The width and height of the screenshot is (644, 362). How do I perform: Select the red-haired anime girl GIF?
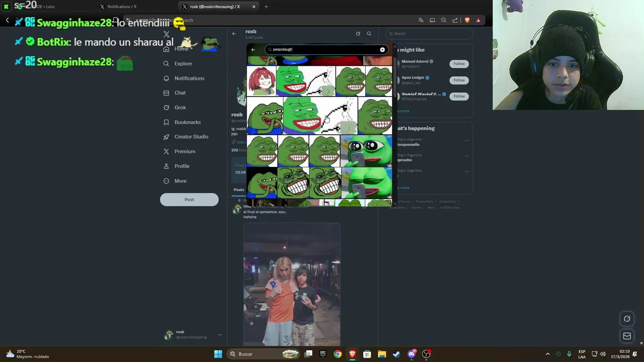pyautogui.click(x=261, y=81)
